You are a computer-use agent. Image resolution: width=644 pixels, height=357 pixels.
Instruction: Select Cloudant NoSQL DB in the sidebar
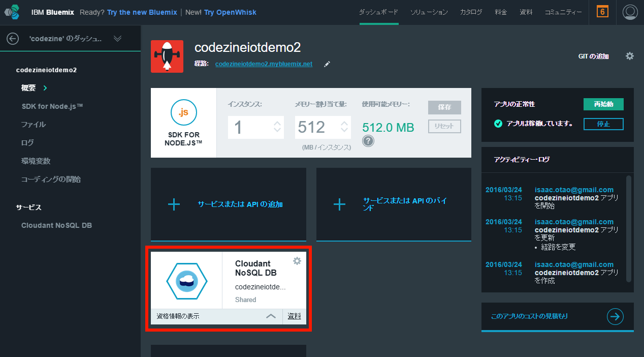(x=56, y=225)
